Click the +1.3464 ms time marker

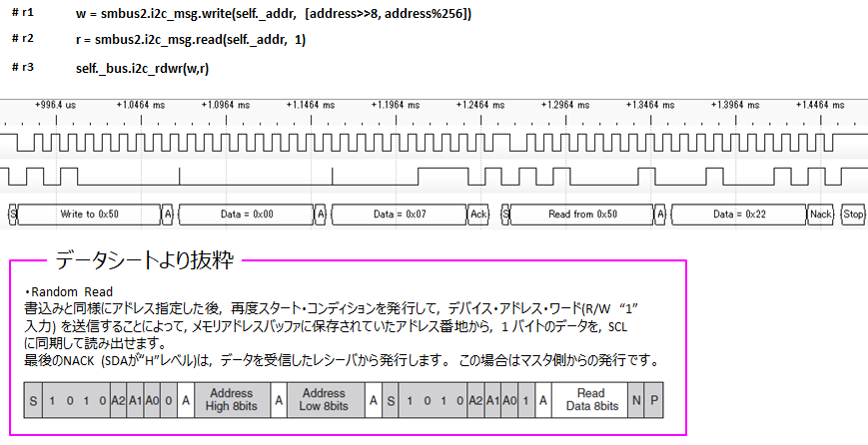pyautogui.click(x=650, y=105)
